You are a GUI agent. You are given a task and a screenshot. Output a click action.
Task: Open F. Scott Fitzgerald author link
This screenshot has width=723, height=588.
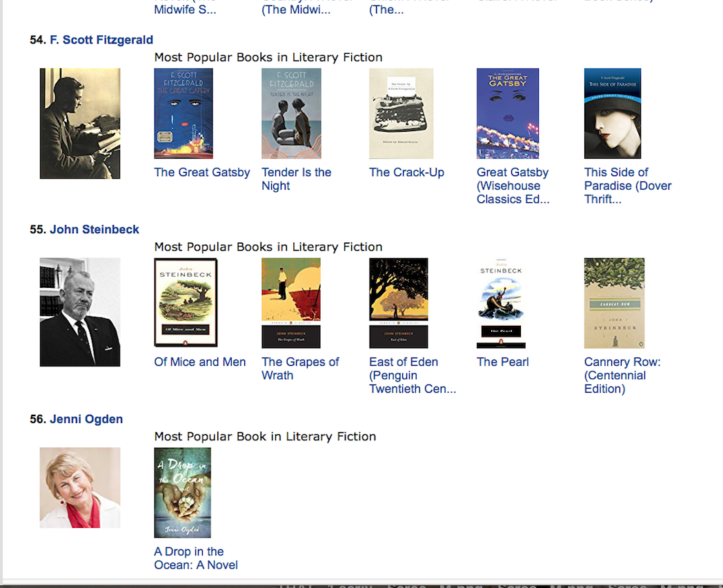pyautogui.click(x=101, y=40)
